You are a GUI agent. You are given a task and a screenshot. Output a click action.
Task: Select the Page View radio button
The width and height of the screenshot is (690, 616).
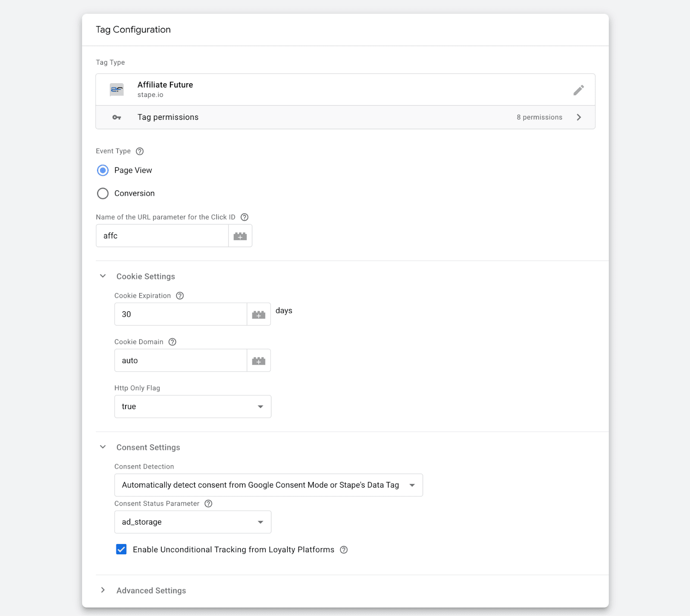[103, 170]
